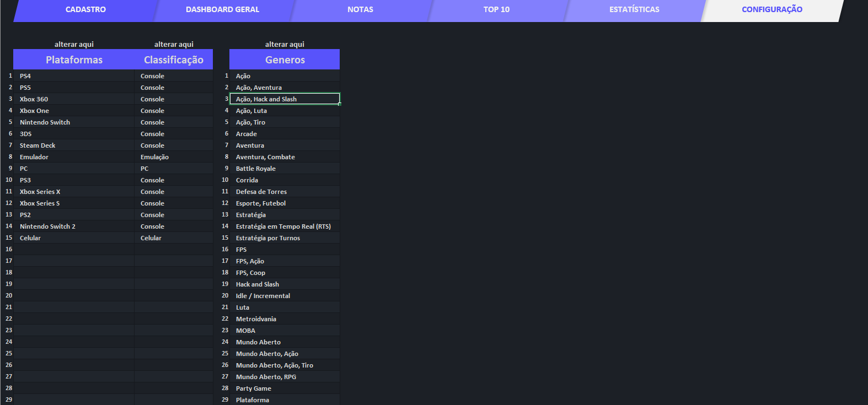868x405 pixels.
Task: Select the Xbox Series S cell
Action: click(74, 203)
